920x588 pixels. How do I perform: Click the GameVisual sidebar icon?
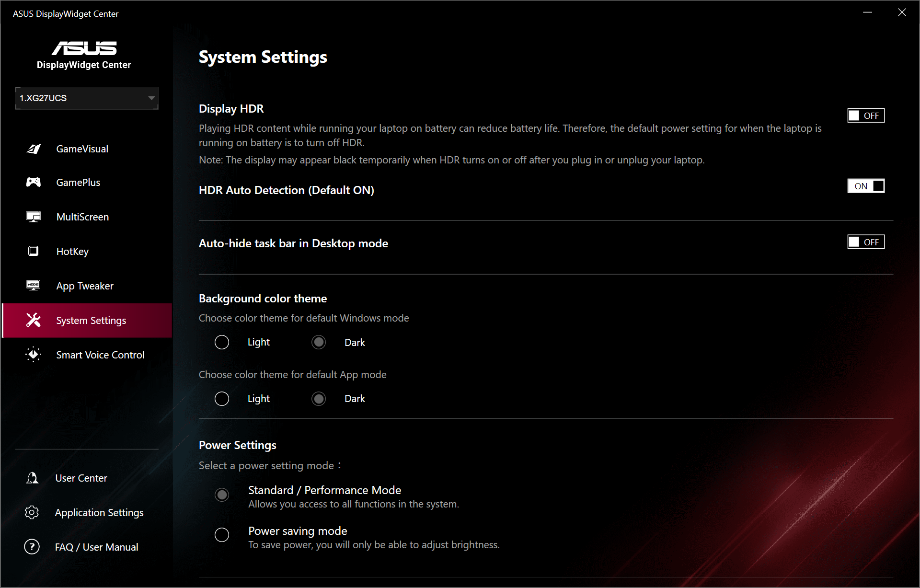coord(34,149)
